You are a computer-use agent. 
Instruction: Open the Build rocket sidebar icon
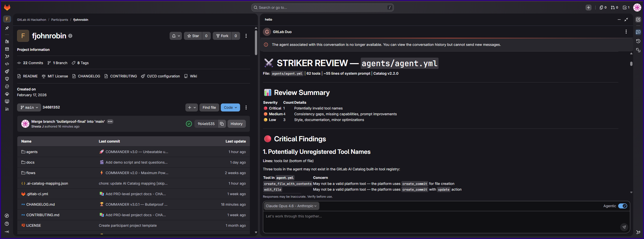(7, 71)
